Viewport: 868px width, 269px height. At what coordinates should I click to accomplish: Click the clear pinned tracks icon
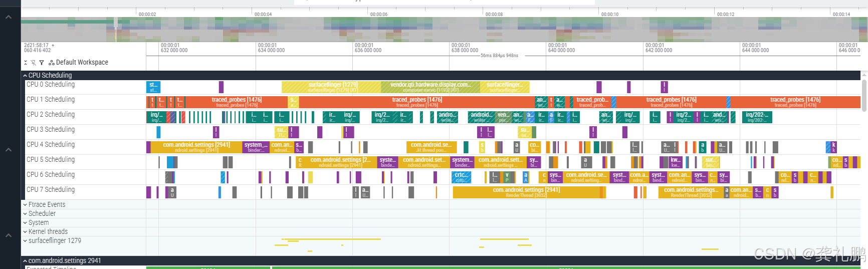(x=33, y=63)
